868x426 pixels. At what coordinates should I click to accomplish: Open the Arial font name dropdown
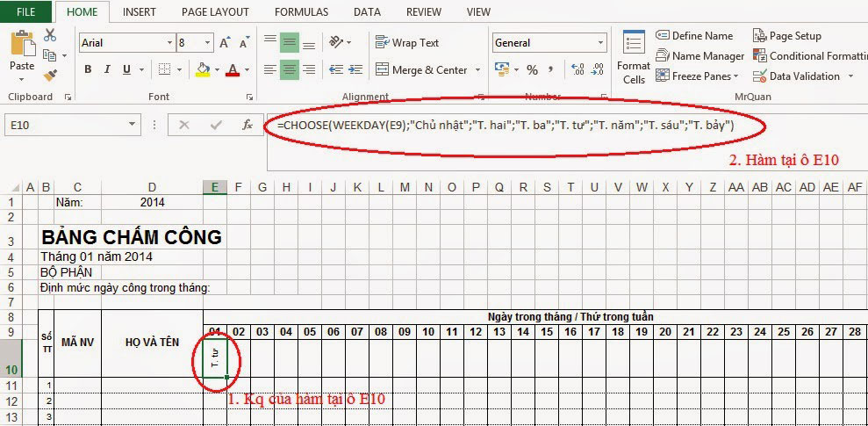[170, 43]
